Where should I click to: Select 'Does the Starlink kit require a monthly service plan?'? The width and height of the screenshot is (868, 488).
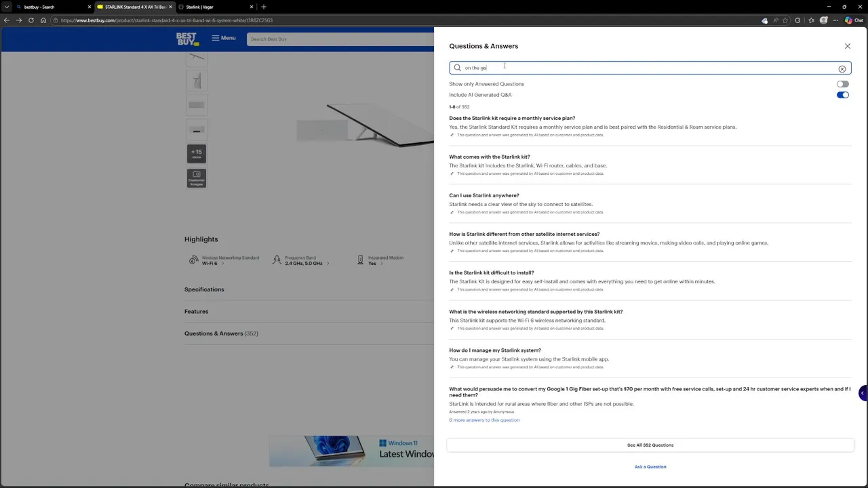coord(512,119)
